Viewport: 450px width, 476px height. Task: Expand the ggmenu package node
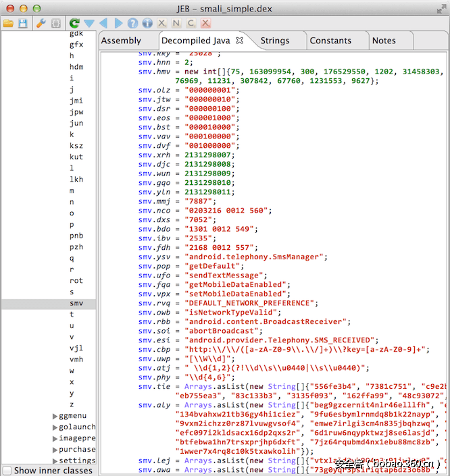pos(55,416)
